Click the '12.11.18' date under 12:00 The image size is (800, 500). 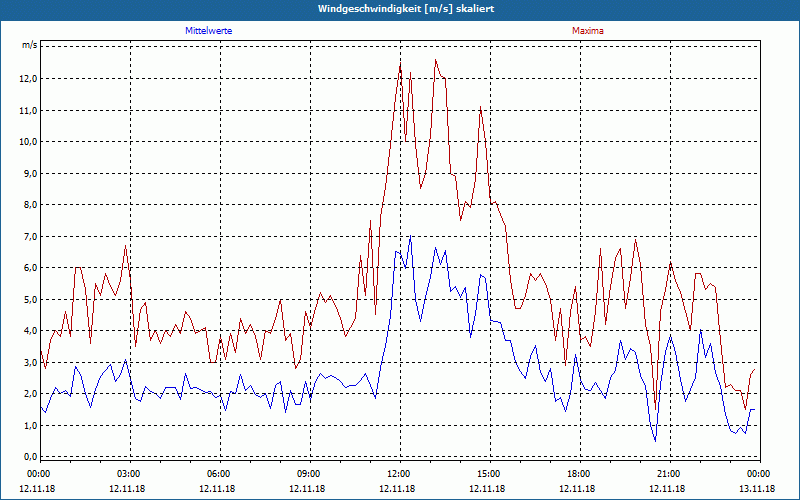(397, 489)
